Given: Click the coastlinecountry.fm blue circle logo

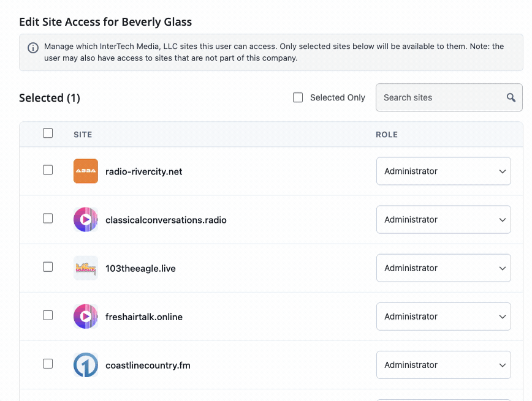Looking at the screenshot, I should 86,365.
